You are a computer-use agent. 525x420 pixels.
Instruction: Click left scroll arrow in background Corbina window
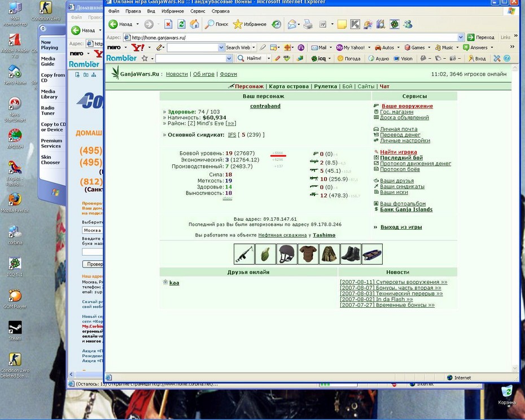pyautogui.click(x=71, y=374)
